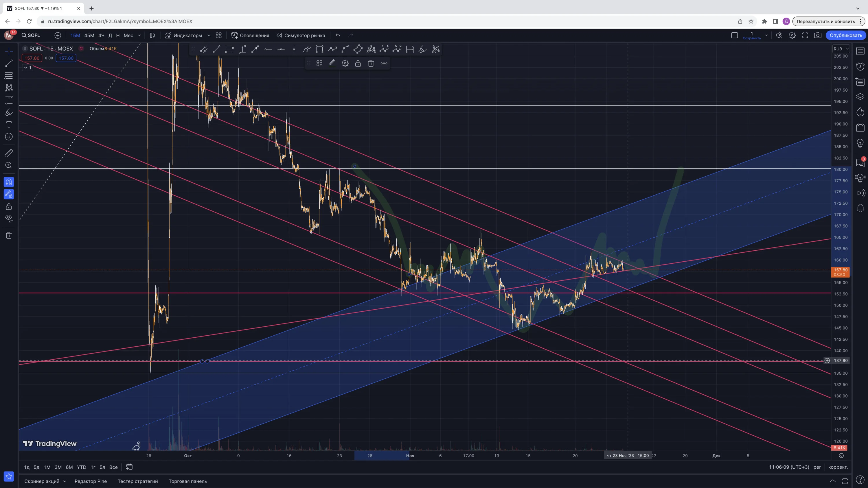This screenshot has height=488, width=868.
Task: Click the browser address bar URL
Action: tap(120, 21)
